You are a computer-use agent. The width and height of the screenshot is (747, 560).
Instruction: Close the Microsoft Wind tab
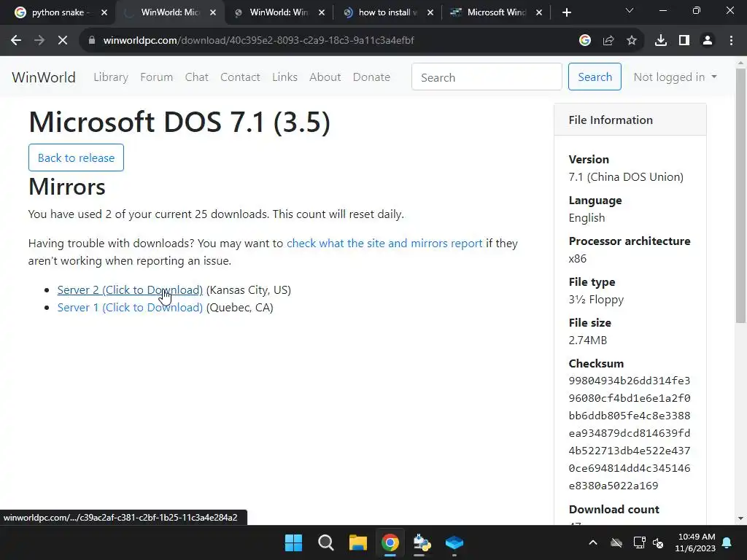(539, 12)
